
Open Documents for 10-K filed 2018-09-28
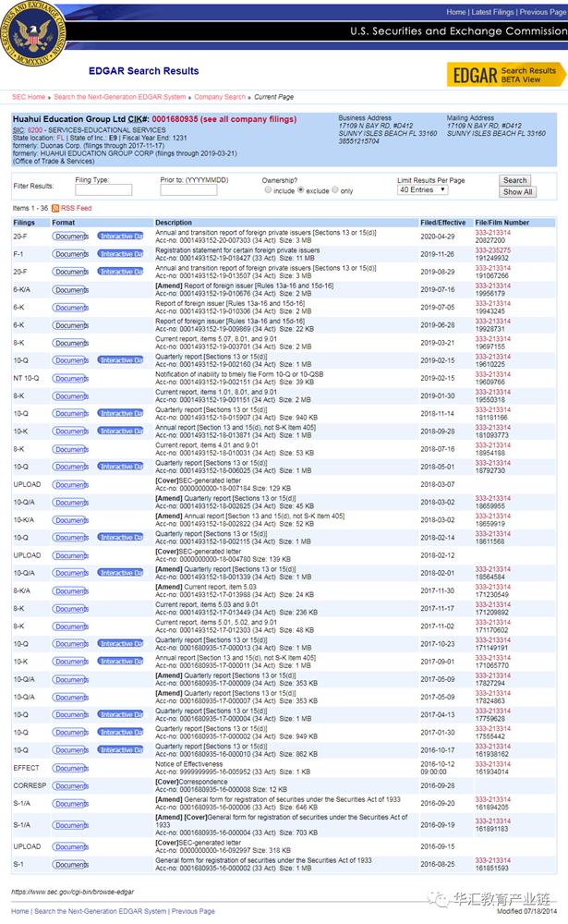point(71,432)
